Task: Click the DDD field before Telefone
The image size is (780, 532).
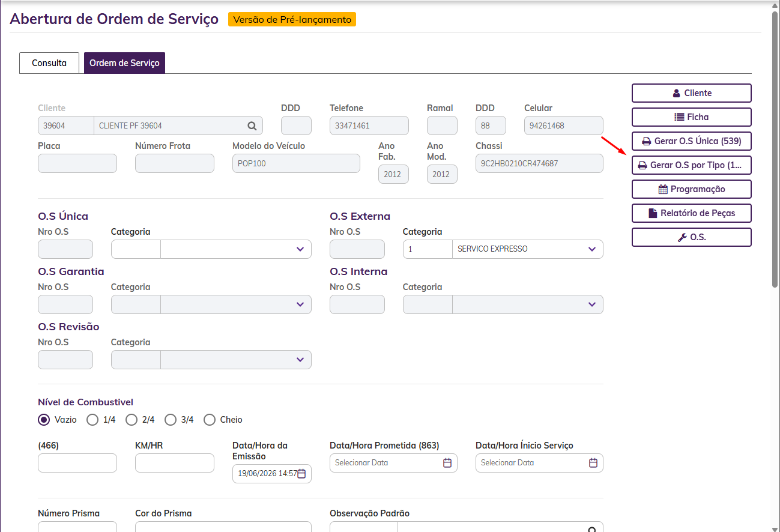Action: tap(296, 125)
